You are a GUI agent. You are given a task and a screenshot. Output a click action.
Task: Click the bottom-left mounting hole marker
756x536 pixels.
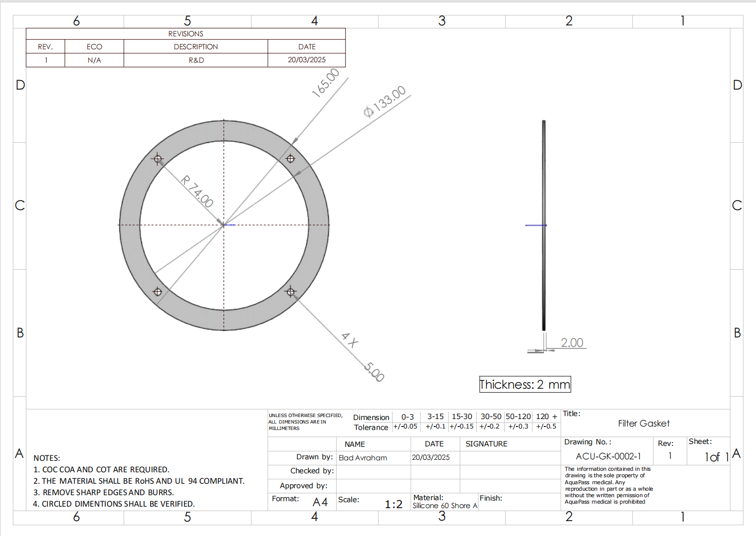[157, 292]
